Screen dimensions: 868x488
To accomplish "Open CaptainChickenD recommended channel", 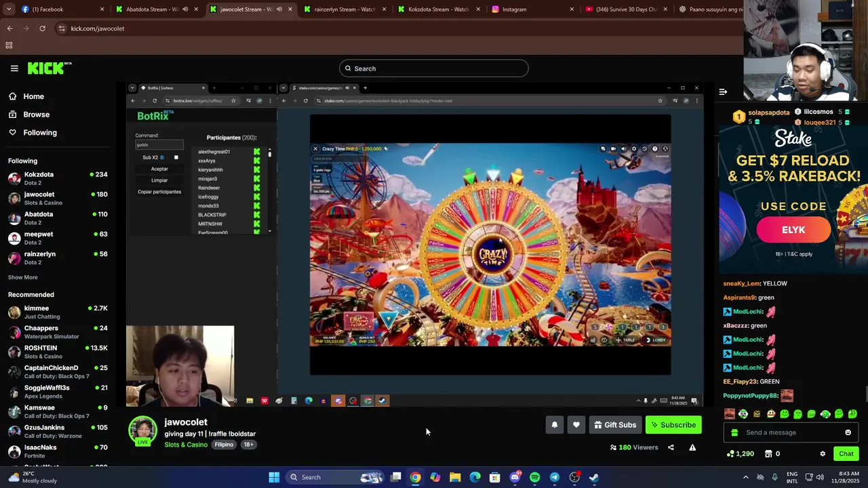I will (58, 371).
